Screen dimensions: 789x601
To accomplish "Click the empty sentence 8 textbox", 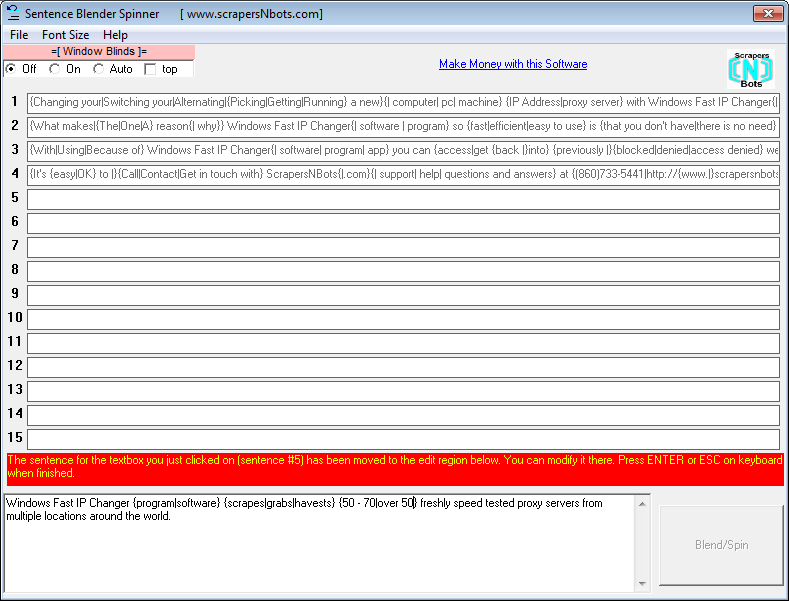I will 403,271.
